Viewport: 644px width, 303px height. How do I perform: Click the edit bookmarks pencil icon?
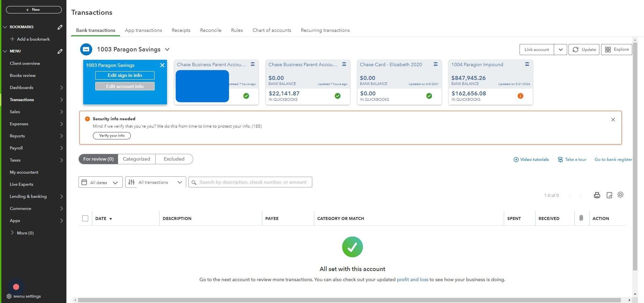60,27
